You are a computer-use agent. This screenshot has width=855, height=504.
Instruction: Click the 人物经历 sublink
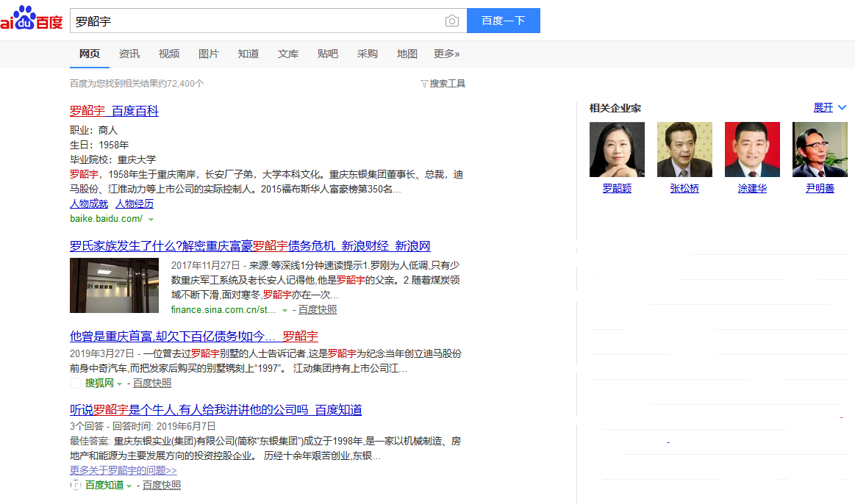click(x=135, y=204)
